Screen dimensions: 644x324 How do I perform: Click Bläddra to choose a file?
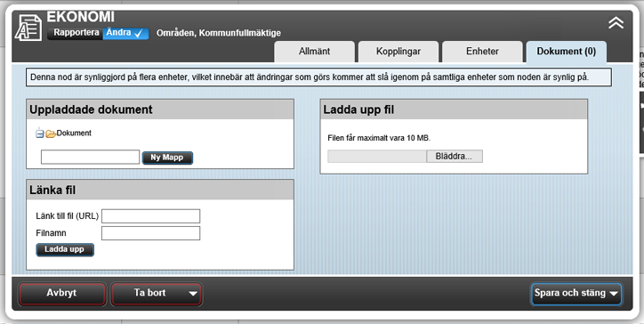[x=455, y=157]
